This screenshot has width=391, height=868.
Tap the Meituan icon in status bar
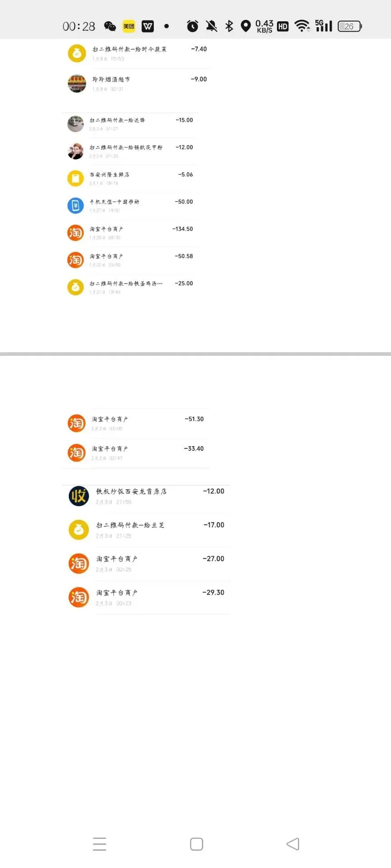click(129, 26)
